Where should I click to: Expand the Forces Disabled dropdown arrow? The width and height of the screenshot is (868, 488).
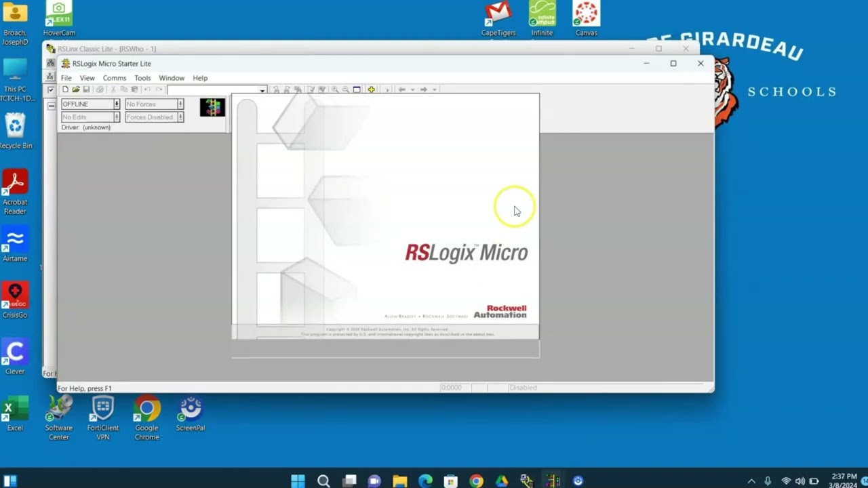[x=180, y=117]
